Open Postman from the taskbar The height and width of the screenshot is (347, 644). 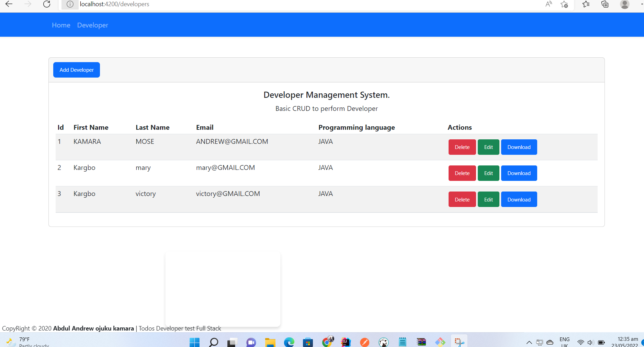point(365,342)
